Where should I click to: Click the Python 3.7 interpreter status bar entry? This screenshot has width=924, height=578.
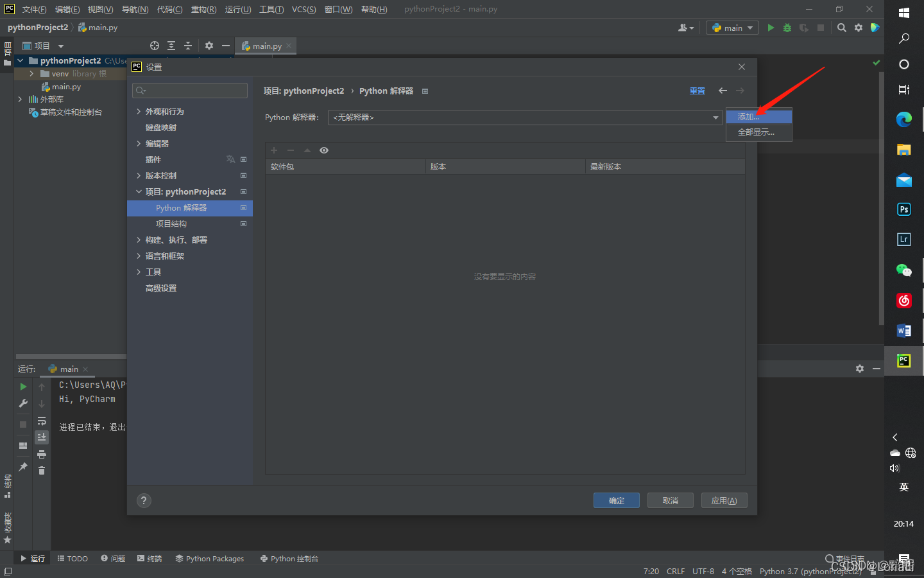click(810, 571)
